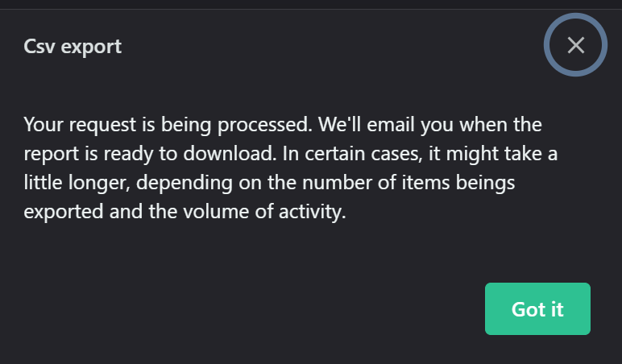Confirm the dialog using the green Got it button

(537, 309)
